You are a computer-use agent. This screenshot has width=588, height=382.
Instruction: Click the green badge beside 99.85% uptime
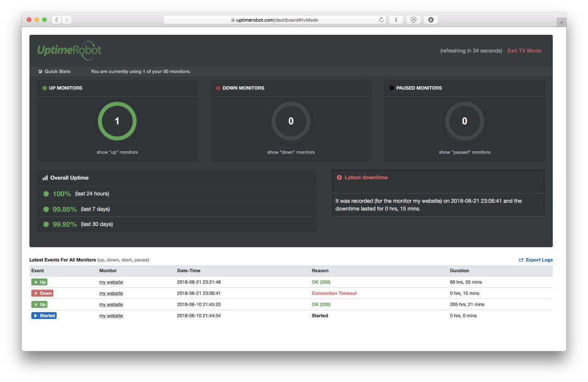click(46, 209)
